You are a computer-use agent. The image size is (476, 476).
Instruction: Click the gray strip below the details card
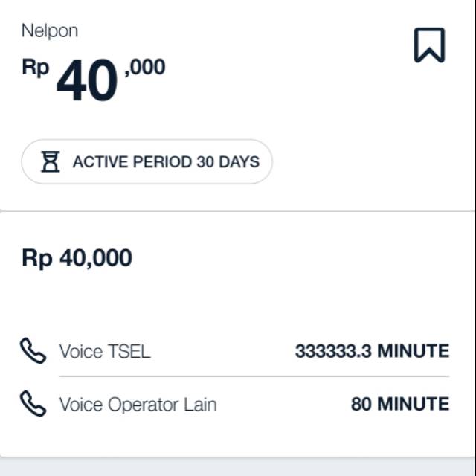point(238,467)
